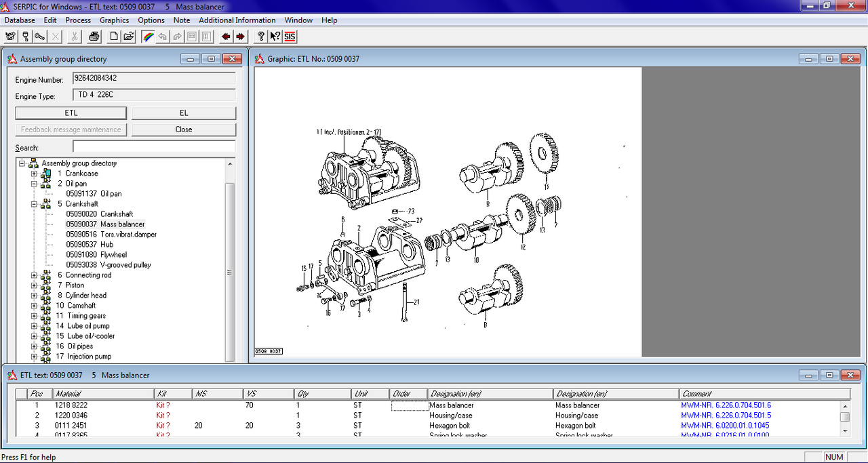This screenshot has width=868, height=463.
Task: Click the Housing/case designation in row 2
Action: click(x=451, y=416)
